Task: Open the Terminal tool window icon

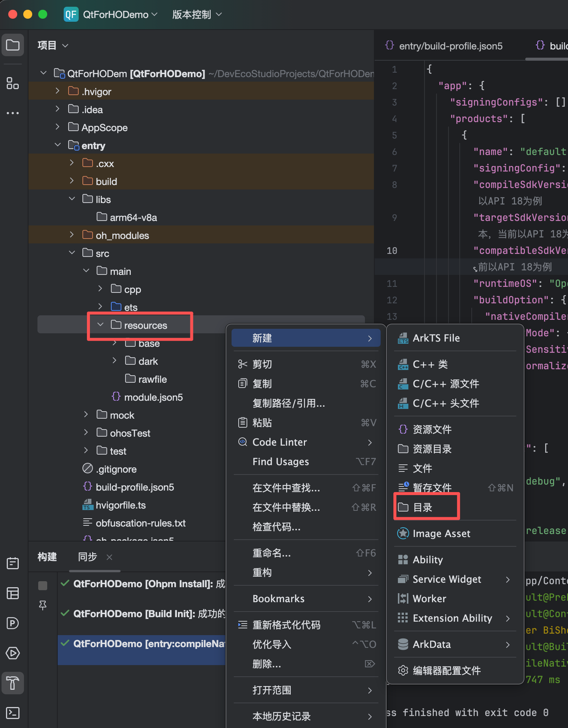Action: (x=13, y=713)
